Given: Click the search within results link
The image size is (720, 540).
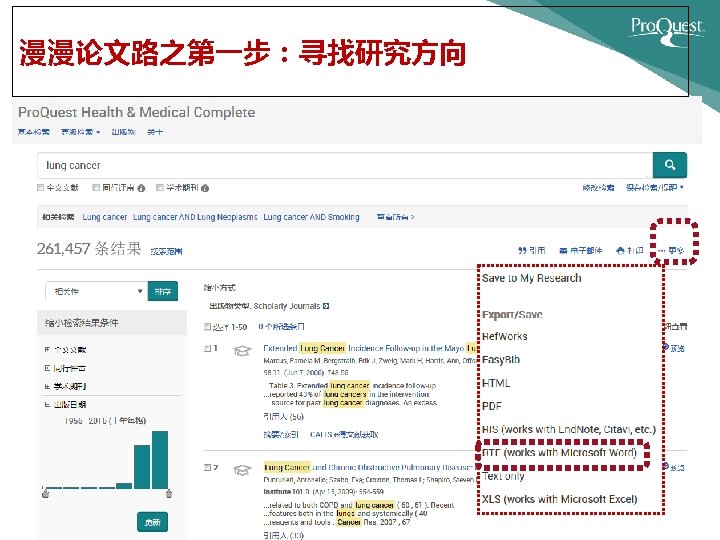Looking at the screenshot, I should [166, 251].
